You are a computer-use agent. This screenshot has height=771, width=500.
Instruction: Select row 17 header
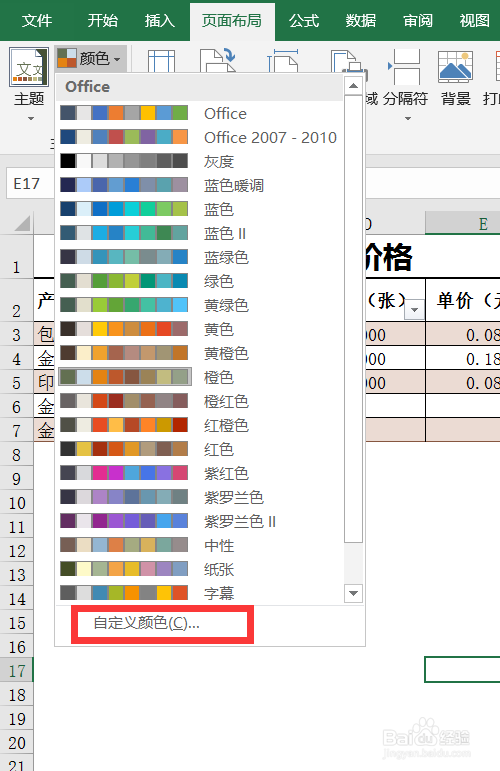(x=17, y=671)
